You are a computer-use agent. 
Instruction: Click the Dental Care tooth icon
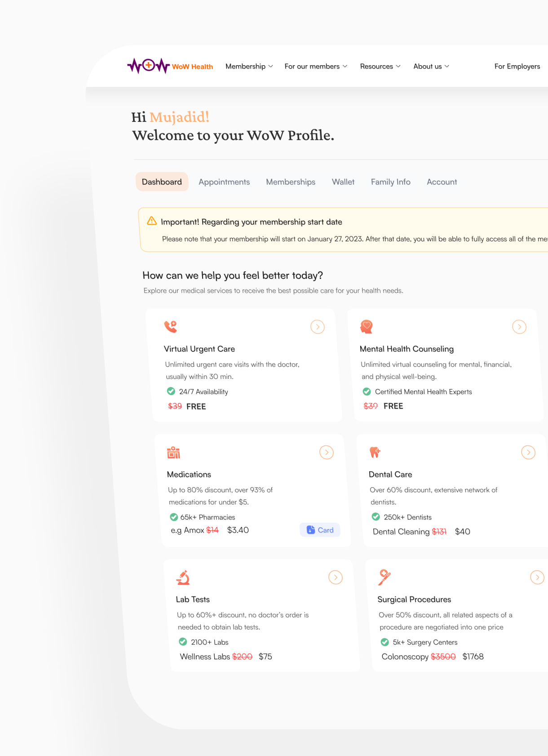point(375,452)
